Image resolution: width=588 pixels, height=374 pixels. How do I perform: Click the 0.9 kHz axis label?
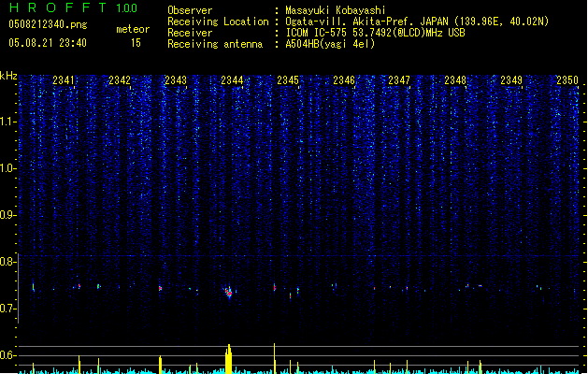pos(8,215)
